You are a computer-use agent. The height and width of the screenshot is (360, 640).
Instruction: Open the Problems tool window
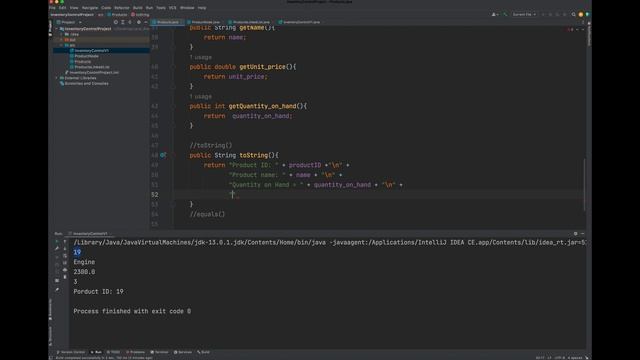(136, 352)
